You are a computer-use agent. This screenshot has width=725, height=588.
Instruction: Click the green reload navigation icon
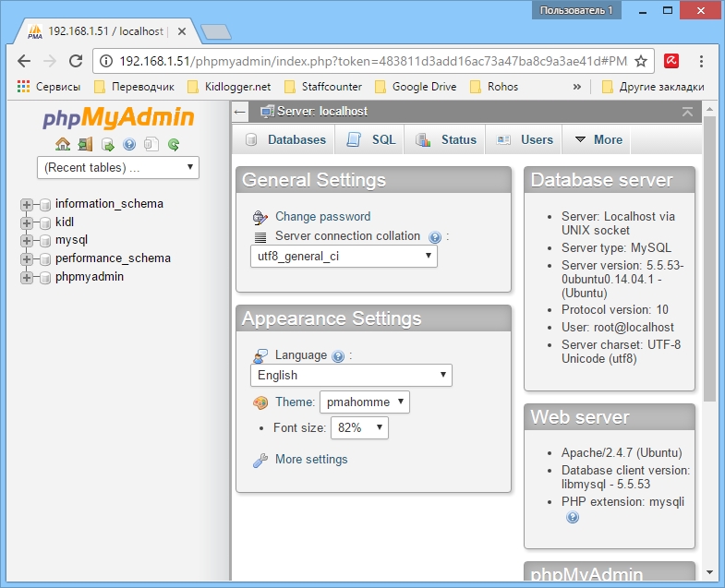173,144
